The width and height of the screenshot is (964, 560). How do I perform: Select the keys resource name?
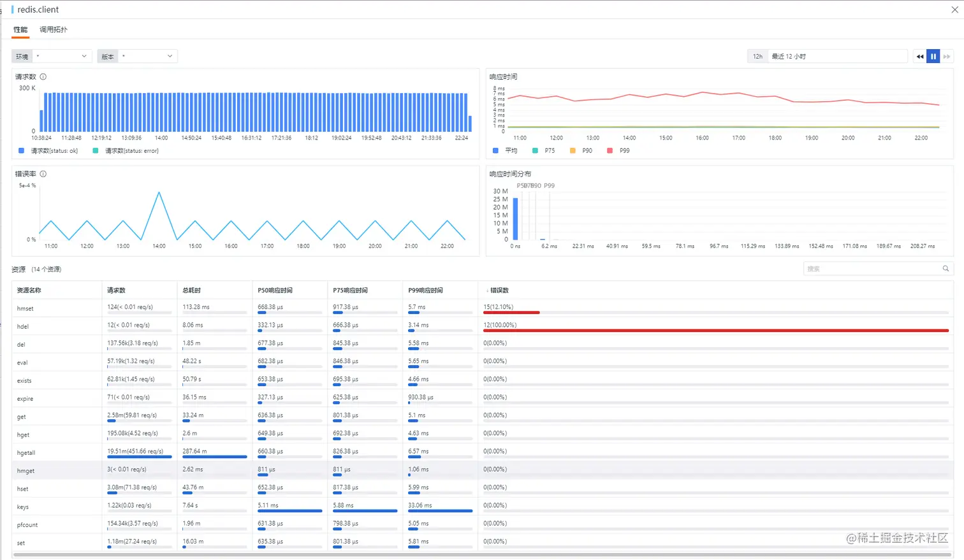(22, 507)
